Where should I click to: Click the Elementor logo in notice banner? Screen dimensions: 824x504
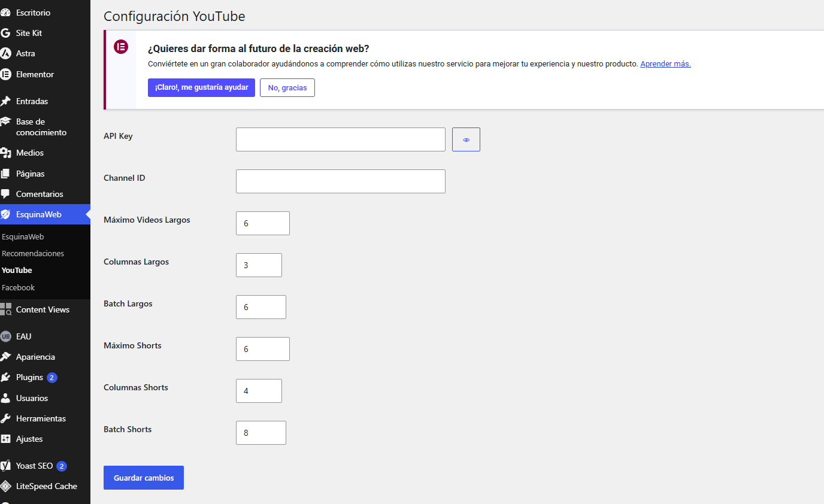(121, 47)
